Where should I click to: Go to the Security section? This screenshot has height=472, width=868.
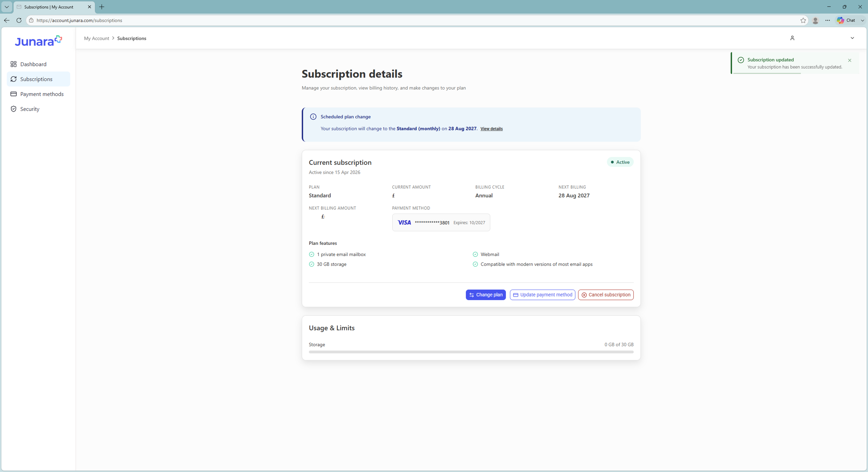point(38,109)
